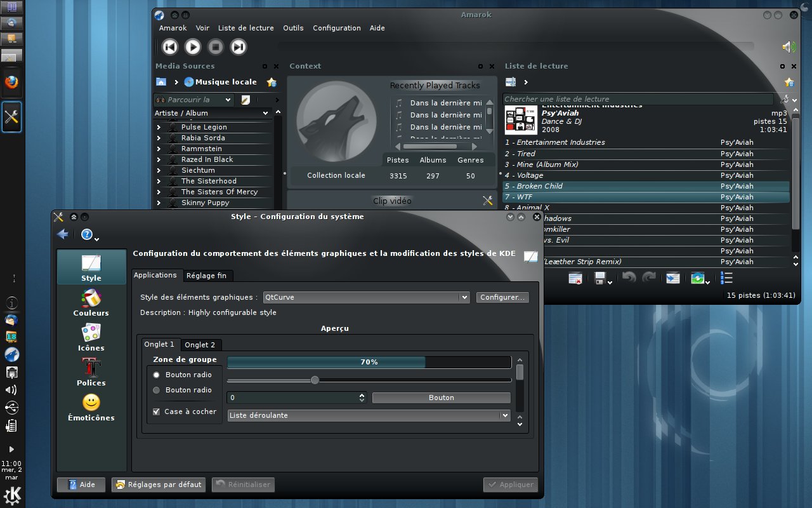Stop playback in the Amarok toolbar
The image size is (812, 508).
click(x=216, y=46)
